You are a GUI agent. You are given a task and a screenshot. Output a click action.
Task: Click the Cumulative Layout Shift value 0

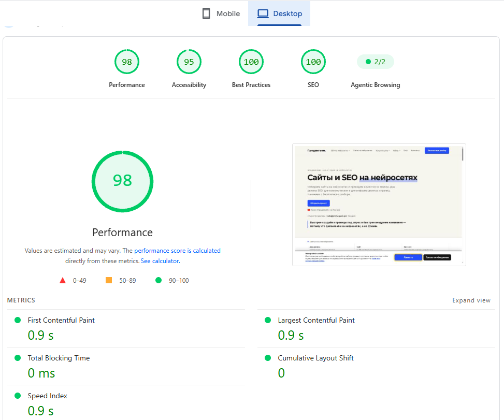point(281,373)
